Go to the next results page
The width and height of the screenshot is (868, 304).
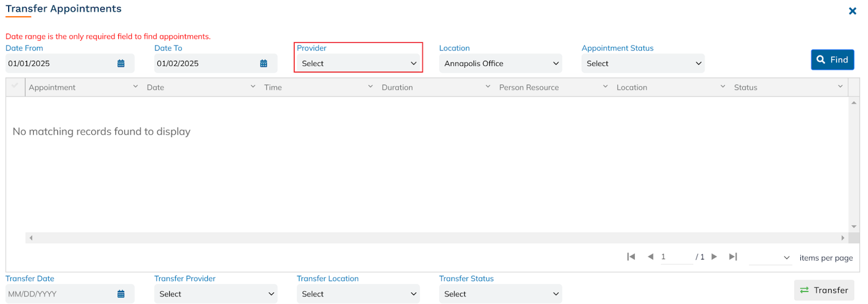714,257
